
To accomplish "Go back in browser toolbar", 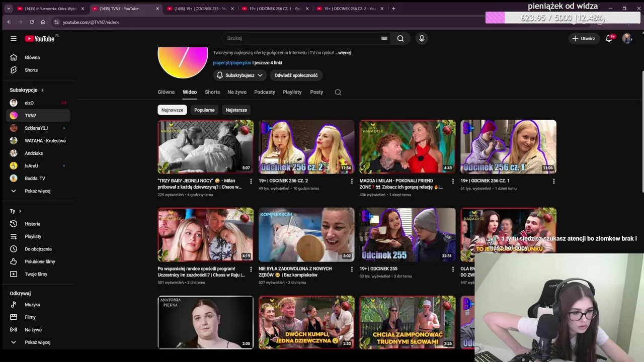I will point(9,22).
